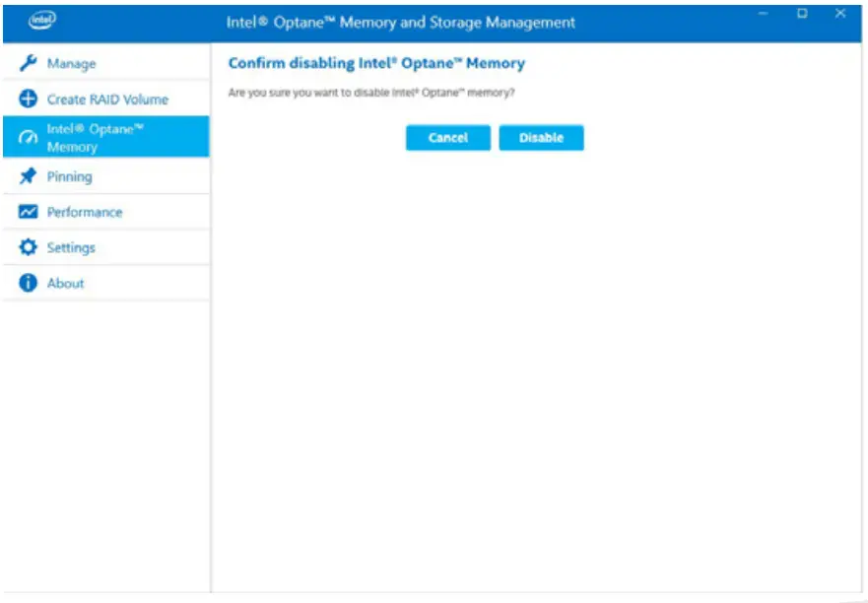868x603 pixels.
Task: Maximize the application window
Action: (x=802, y=13)
